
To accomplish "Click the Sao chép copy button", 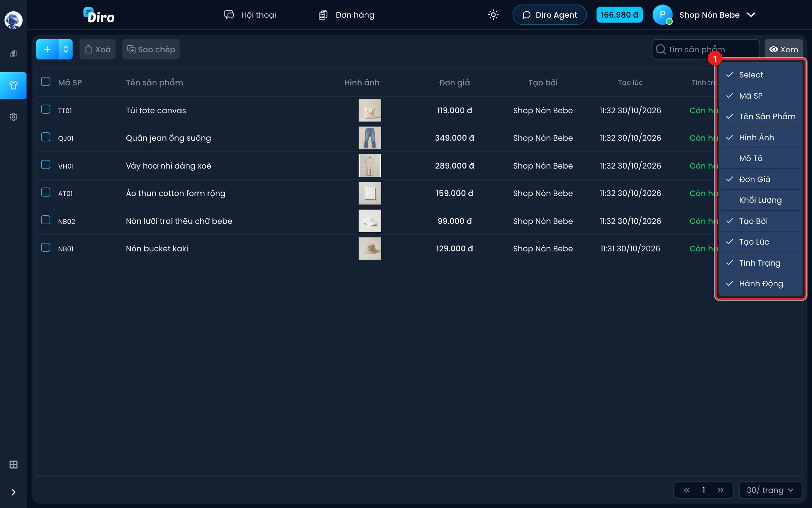I will [151, 49].
